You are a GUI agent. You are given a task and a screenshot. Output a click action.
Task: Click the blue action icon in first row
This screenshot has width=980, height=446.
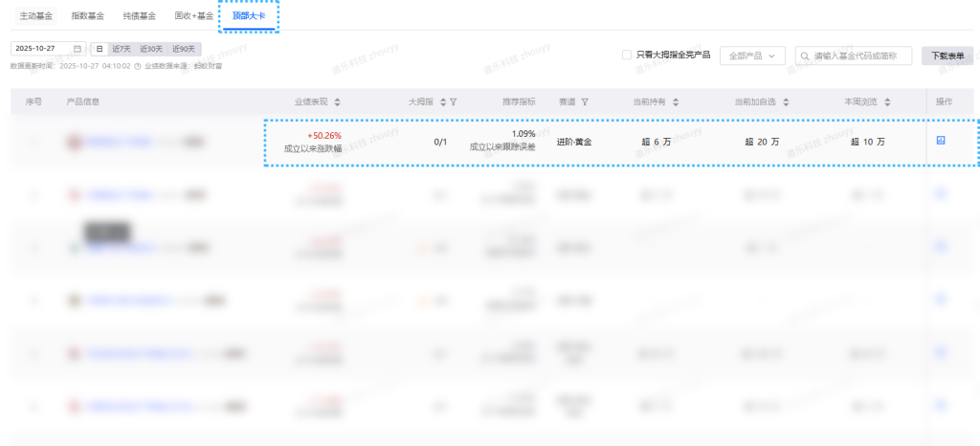pos(941,141)
